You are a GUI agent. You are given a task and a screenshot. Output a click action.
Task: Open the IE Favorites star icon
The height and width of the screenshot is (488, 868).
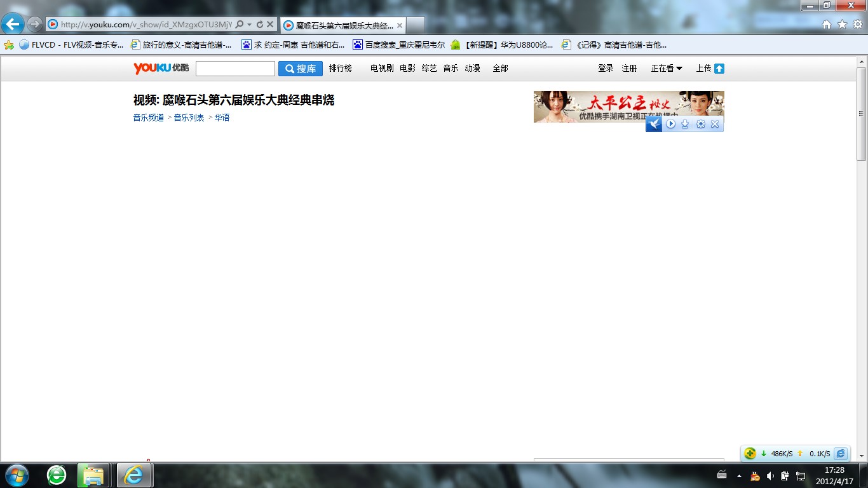pyautogui.click(x=842, y=24)
